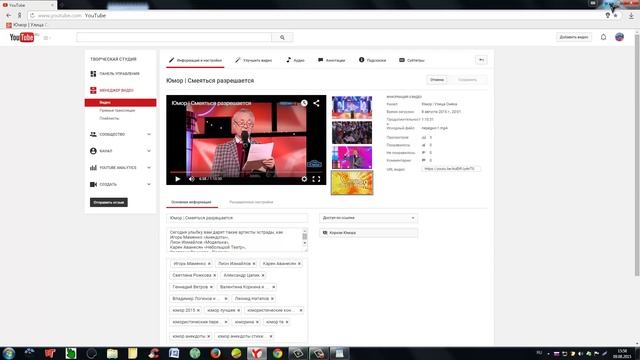Click the back arrow button in editor
Image resolution: width=640 pixels, height=360 pixels.
(x=481, y=60)
